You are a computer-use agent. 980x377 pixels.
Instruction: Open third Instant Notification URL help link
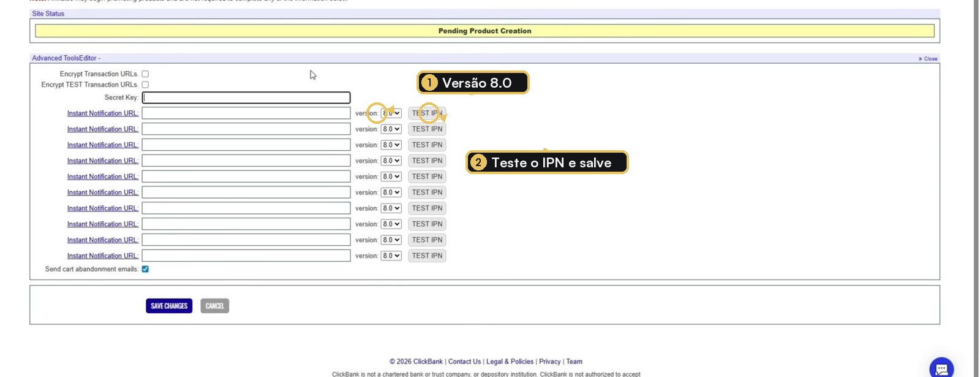103,145
